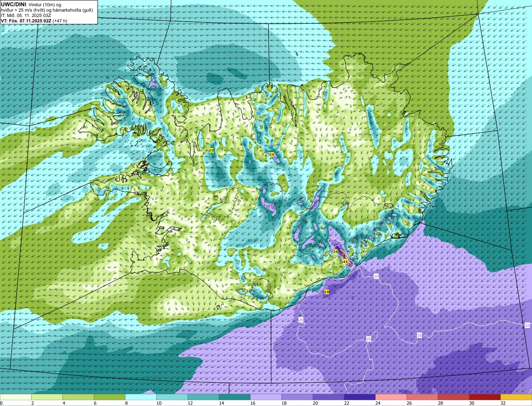Select the 6–8 m/s green legend swatch
532x406 pixels.
tap(109, 397)
